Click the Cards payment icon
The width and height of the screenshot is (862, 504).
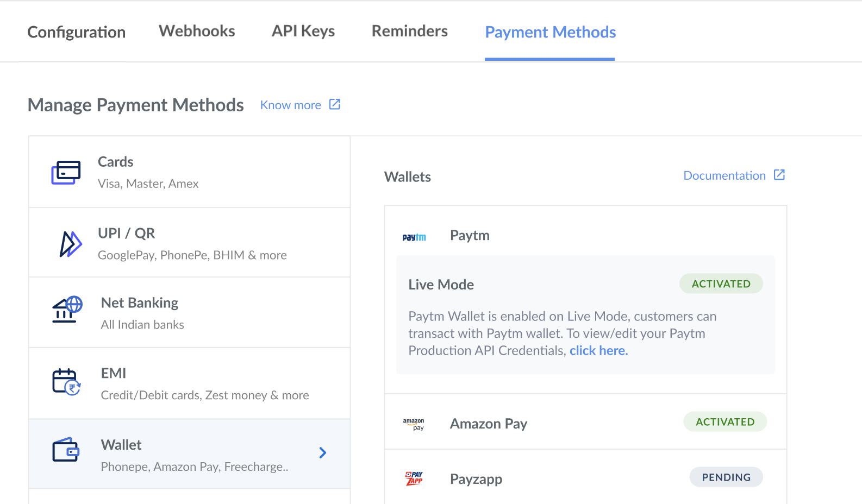click(66, 172)
